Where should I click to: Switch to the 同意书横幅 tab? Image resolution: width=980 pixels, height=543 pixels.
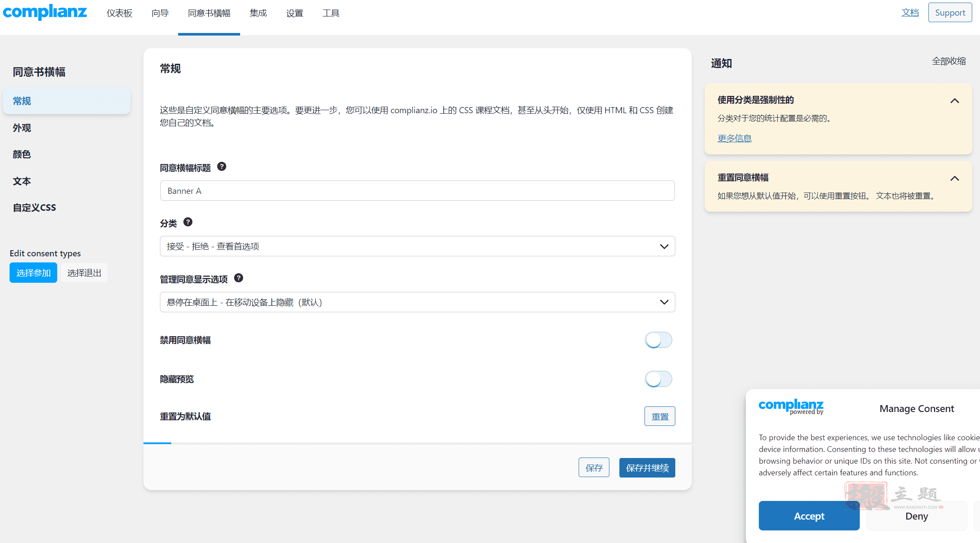[209, 13]
